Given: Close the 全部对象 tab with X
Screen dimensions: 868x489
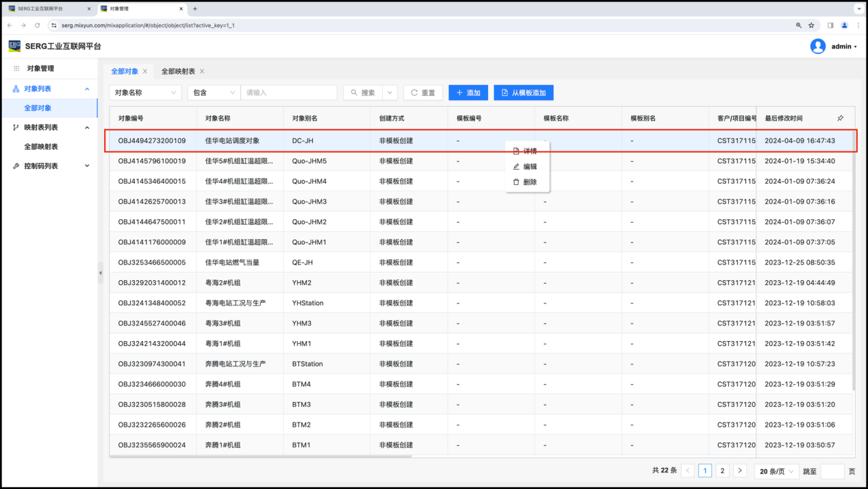Looking at the screenshot, I should coord(145,71).
